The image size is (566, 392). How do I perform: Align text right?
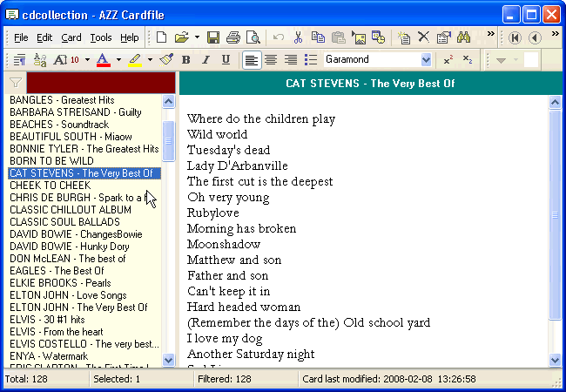pyautogui.click(x=291, y=60)
